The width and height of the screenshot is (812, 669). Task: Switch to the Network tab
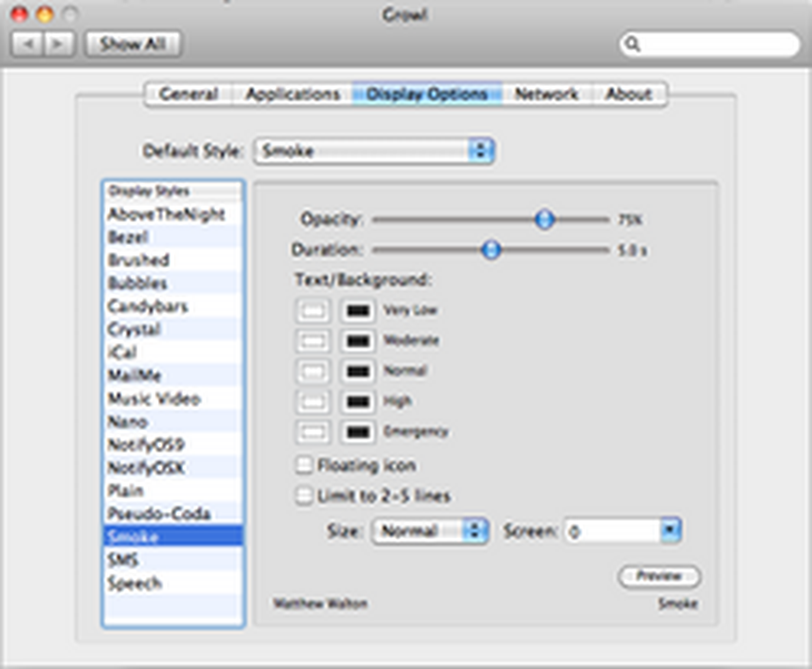[546, 94]
